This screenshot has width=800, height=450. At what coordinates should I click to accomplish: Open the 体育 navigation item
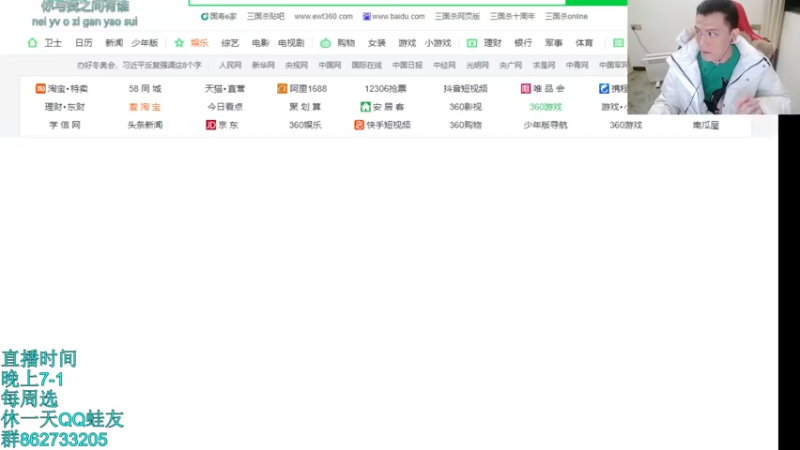pos(584,43)
